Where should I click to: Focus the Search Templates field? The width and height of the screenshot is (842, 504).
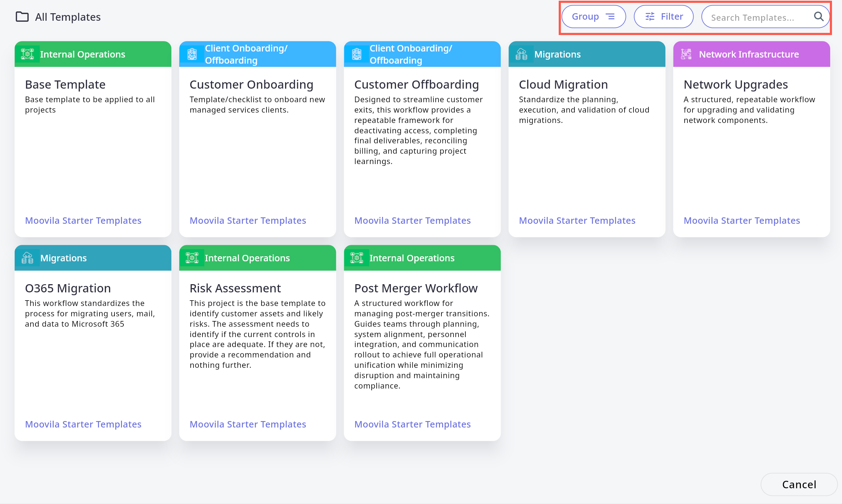coord(755,17)
